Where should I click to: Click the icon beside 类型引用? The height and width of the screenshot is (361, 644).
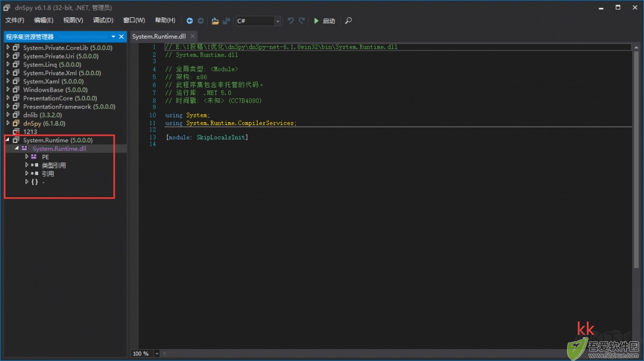click(35, 166)
